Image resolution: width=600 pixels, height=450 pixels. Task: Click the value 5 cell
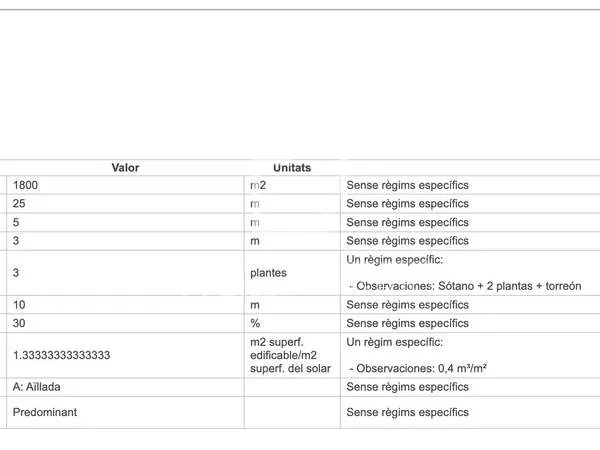125,222
